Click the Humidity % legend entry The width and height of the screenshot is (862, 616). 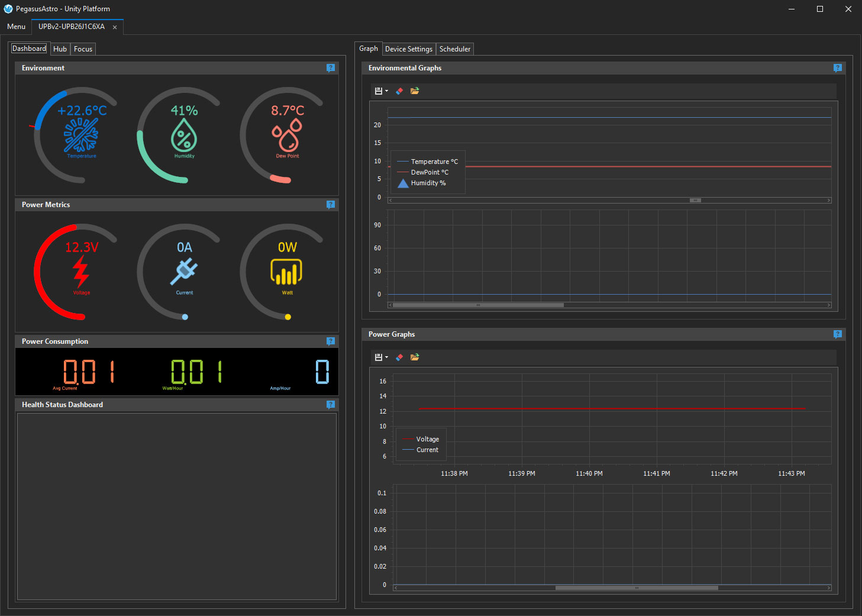click(x=422, y=183)
